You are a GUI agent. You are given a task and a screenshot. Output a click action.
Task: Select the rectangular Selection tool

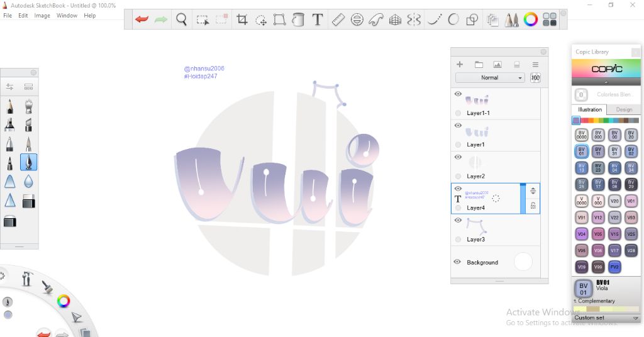click(x=203, y=19)
